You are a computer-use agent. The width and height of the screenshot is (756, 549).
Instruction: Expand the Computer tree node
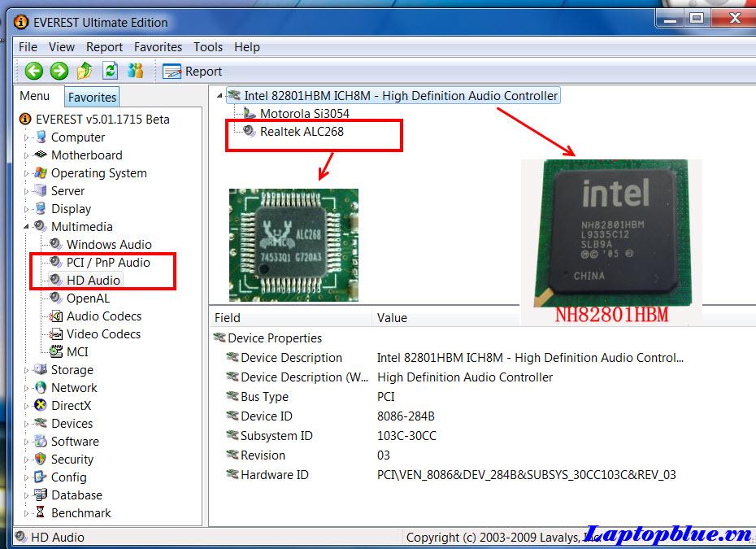click(x=27, y=138)
